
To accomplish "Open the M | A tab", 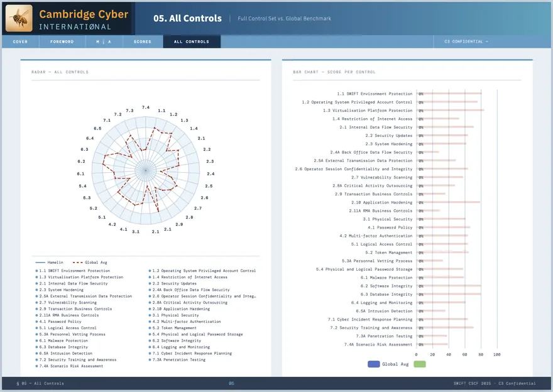I will click(104, 41).
